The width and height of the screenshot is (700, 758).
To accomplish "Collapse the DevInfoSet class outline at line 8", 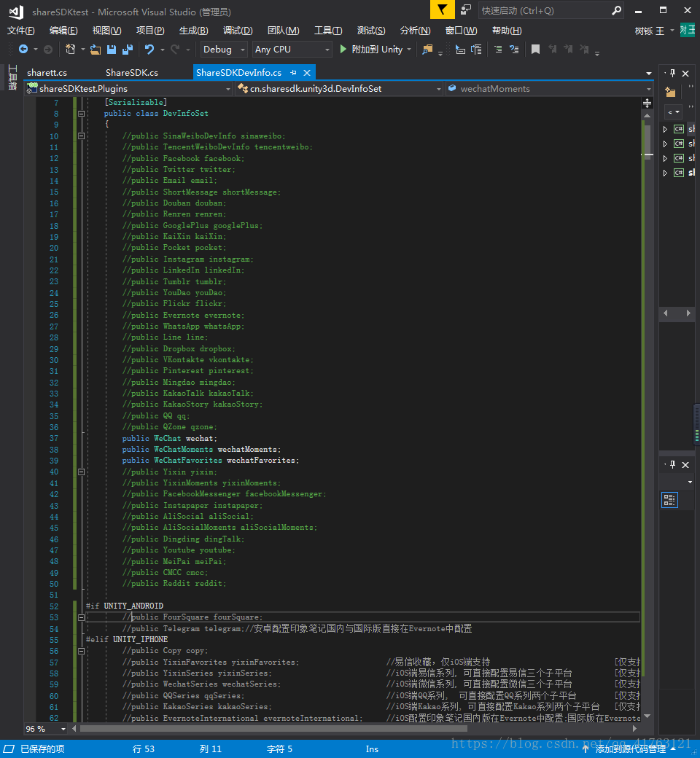I will coord(81,114).
